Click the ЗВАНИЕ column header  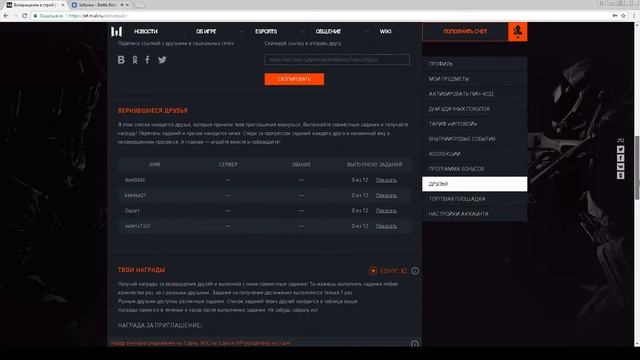point(301,164)
